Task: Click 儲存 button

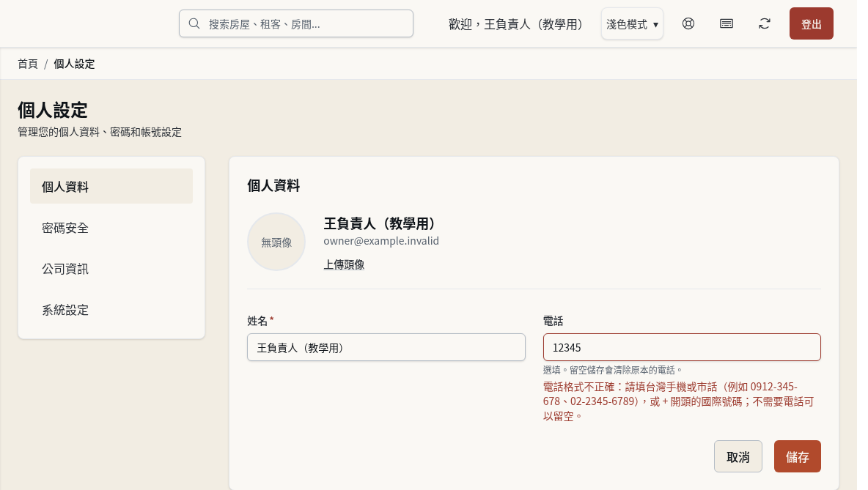Action: coord(797,456)
